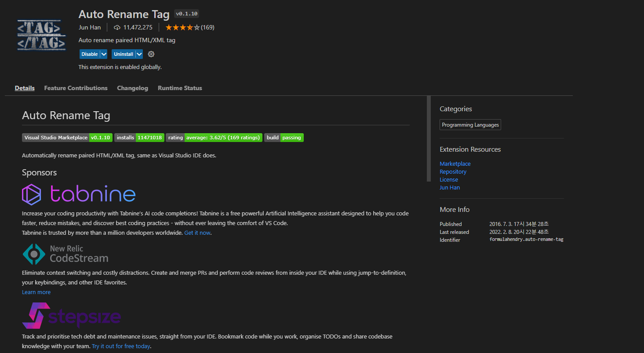Click the Extension Resources heading

470,149
